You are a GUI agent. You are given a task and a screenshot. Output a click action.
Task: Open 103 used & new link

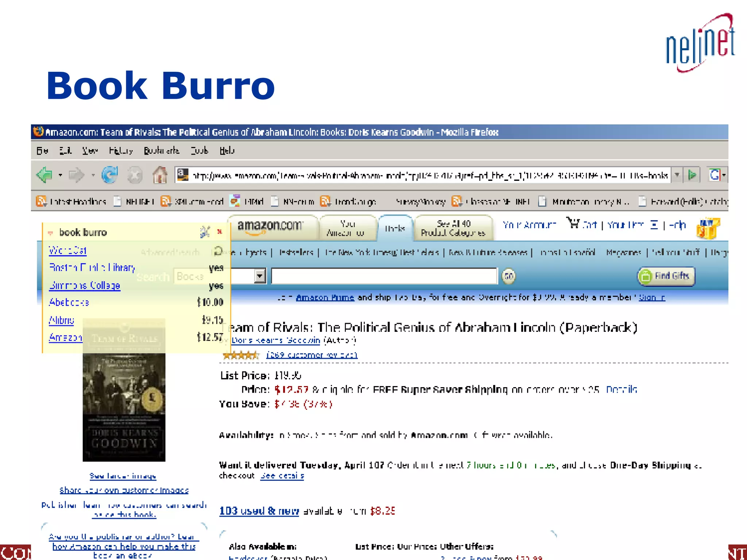click(259, 511)
